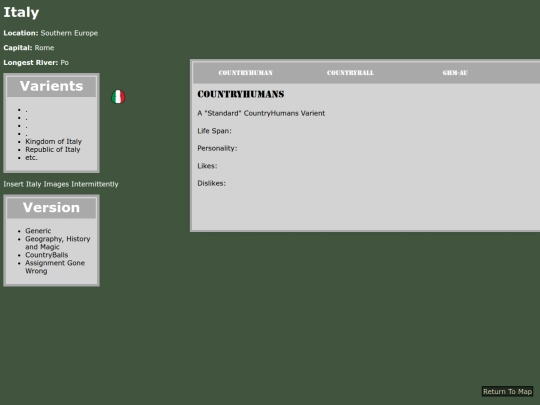The image size is (540, 405).
Task: Open Geography, History and Magic version
Action: click(x=58, y=243)
